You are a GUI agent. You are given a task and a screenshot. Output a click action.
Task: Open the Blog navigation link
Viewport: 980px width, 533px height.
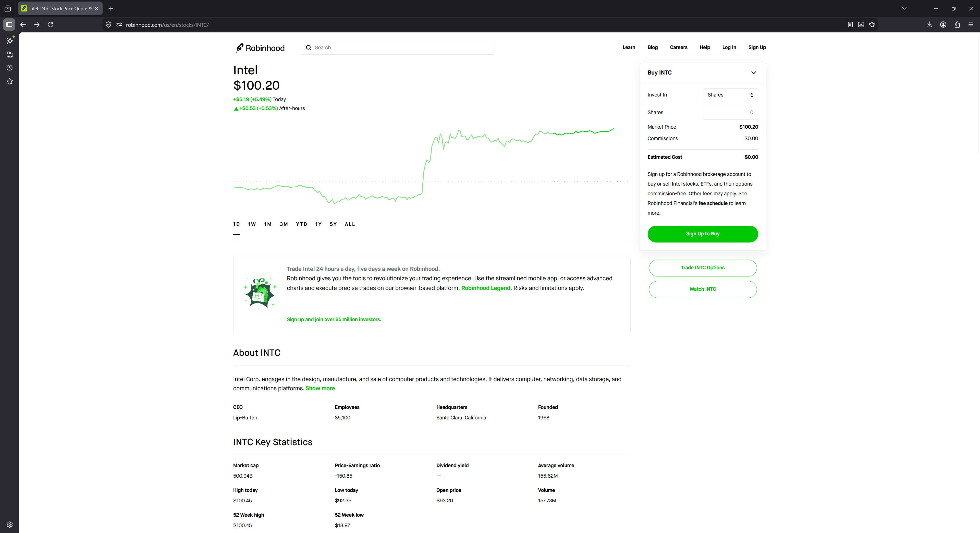click(x=653, y=47)
